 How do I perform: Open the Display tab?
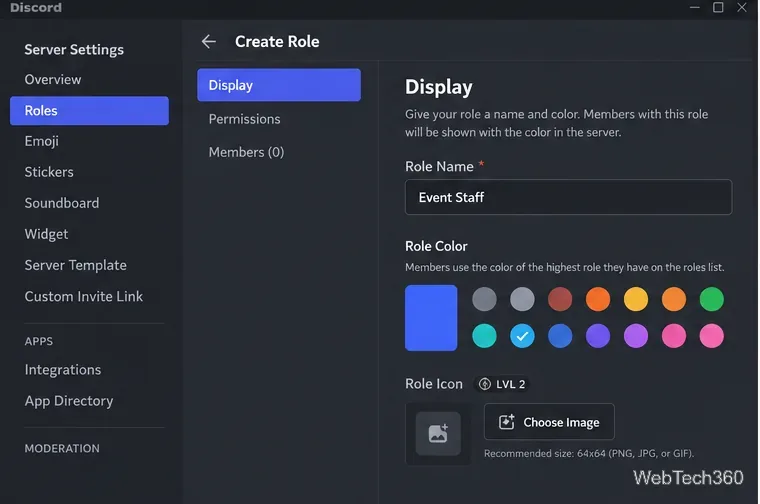pos(279,85)
